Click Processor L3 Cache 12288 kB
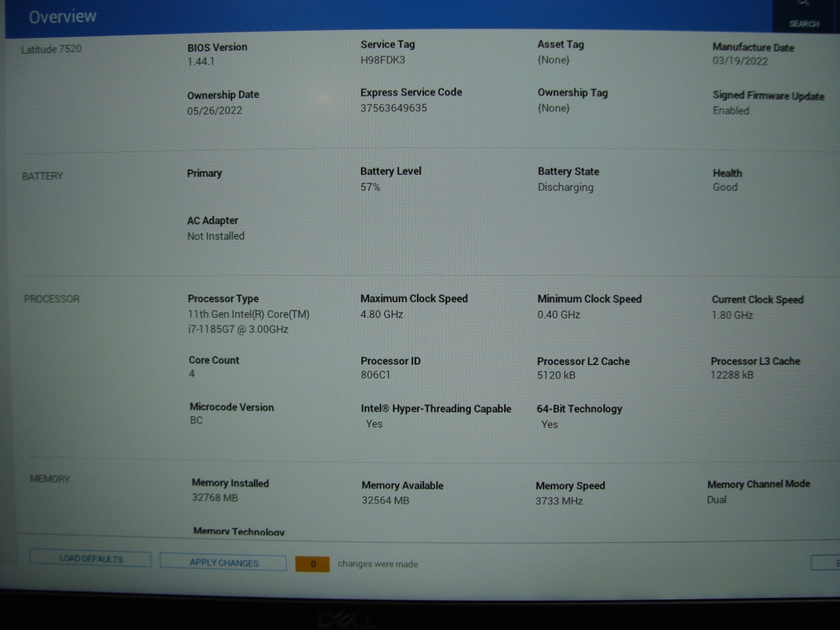 point(732,375)
